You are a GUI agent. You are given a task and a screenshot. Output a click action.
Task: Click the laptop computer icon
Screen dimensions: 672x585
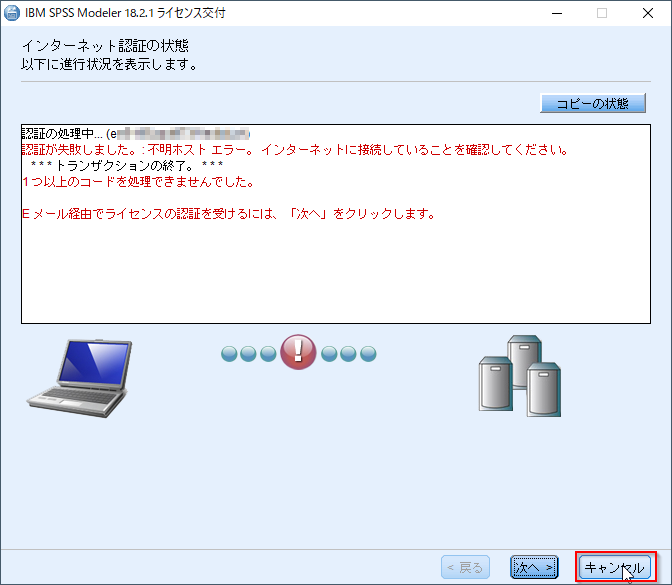tap(80, 378)
